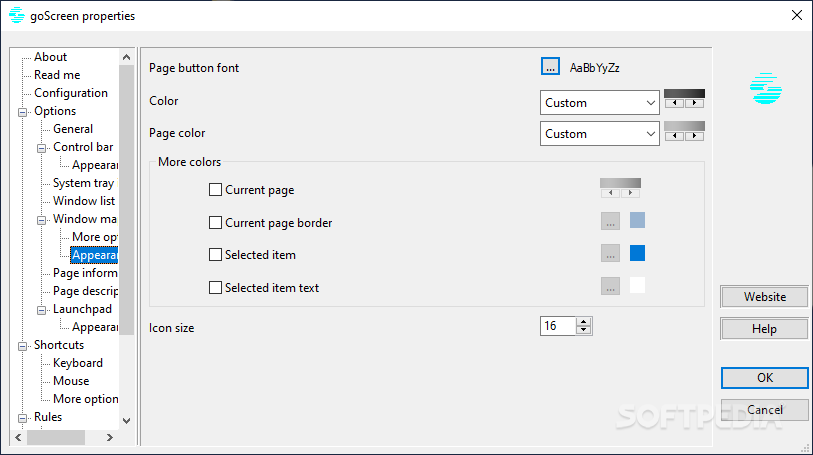Collapse the Options tree node

[22, 112]
